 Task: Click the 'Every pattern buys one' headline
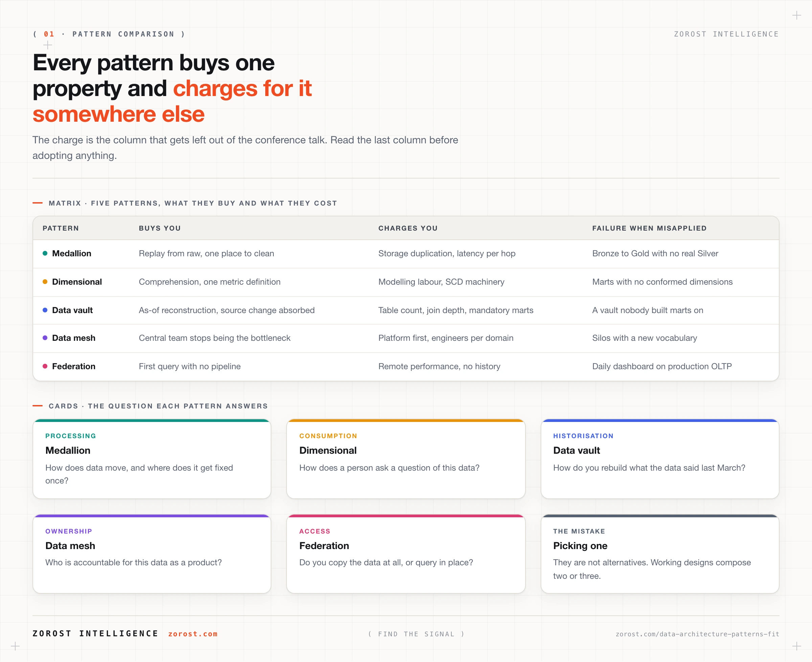[x=153, y=63]
